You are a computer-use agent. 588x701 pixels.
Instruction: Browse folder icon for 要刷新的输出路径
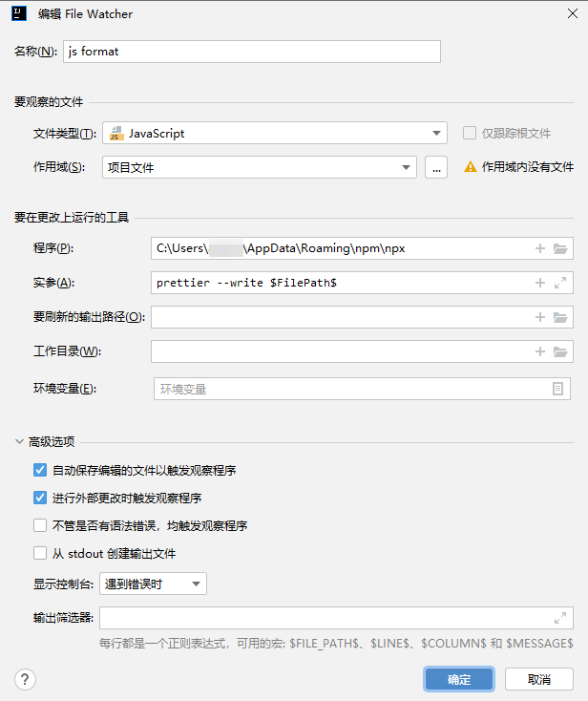click(x=560, y=317)
